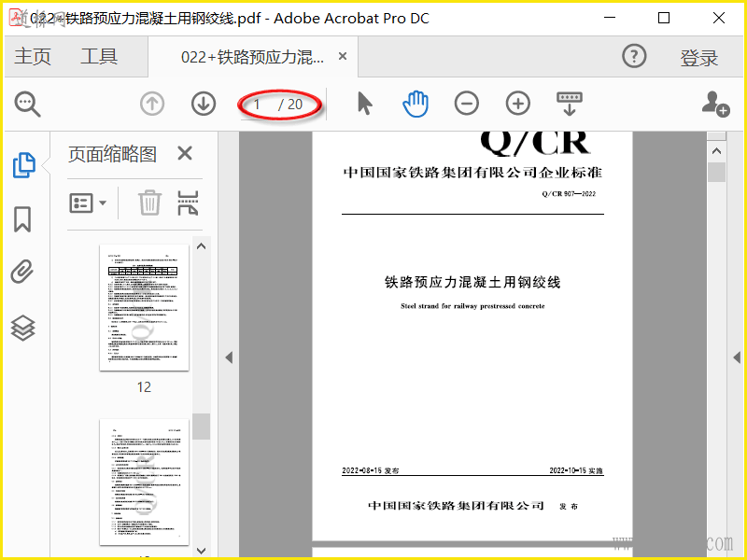Open the bookmarks panel icon
Screen dimensions: 747x560
pos(22,219)
